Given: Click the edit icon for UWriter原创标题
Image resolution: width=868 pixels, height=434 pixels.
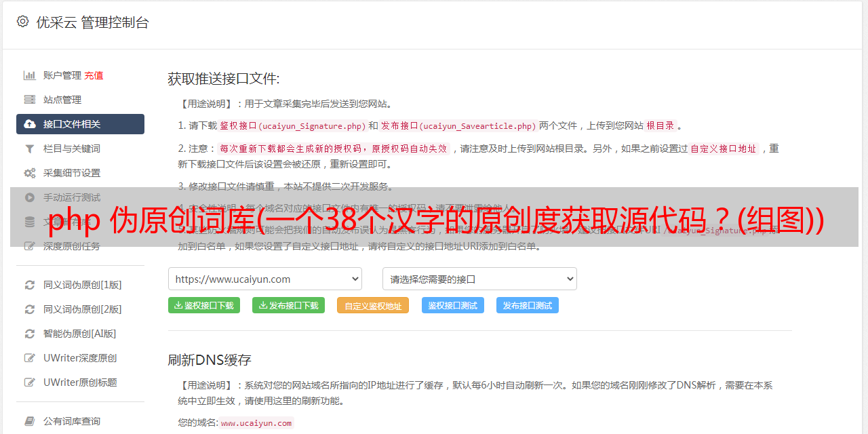Looking at the screenshot, I should click(30, 382).
